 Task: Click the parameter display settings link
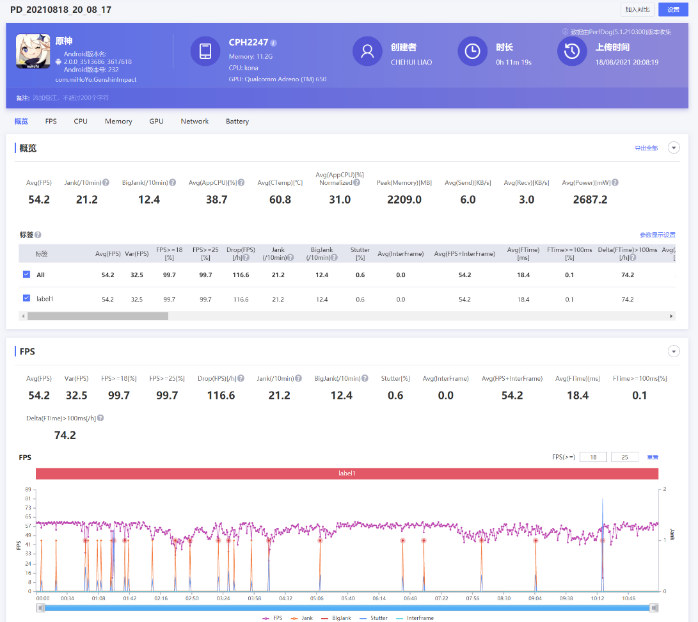(657, 234)
